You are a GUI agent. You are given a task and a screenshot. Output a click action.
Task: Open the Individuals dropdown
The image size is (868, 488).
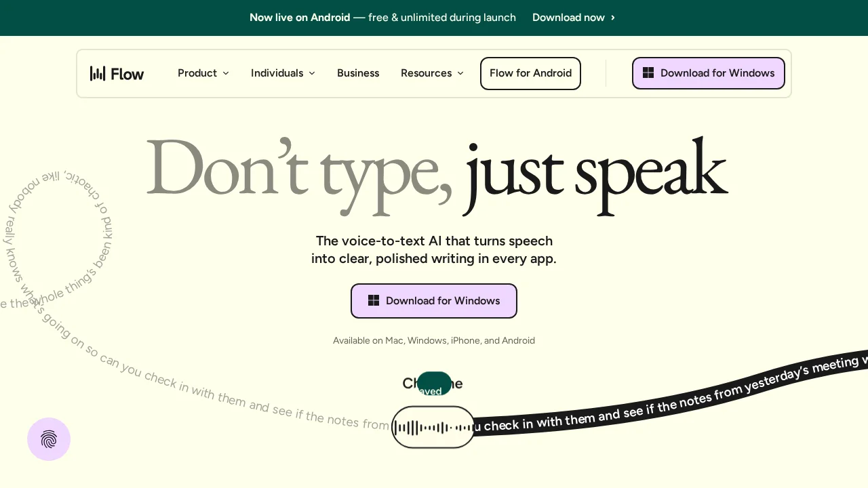click(x=283, y=73)
